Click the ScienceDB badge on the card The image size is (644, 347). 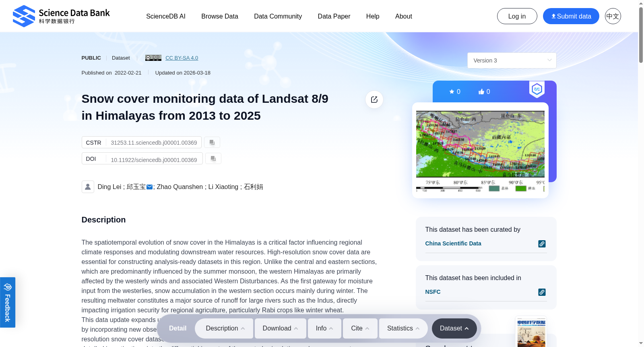537,89
